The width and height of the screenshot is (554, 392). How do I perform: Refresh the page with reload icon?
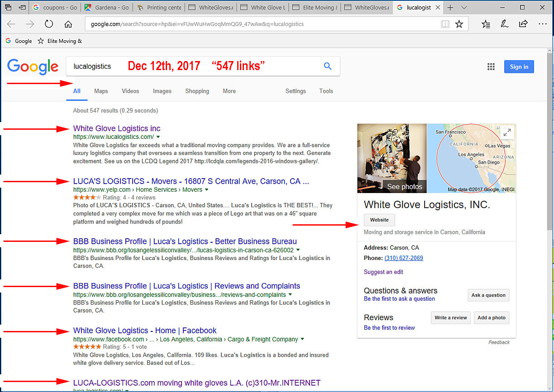[x=49, y=24]
